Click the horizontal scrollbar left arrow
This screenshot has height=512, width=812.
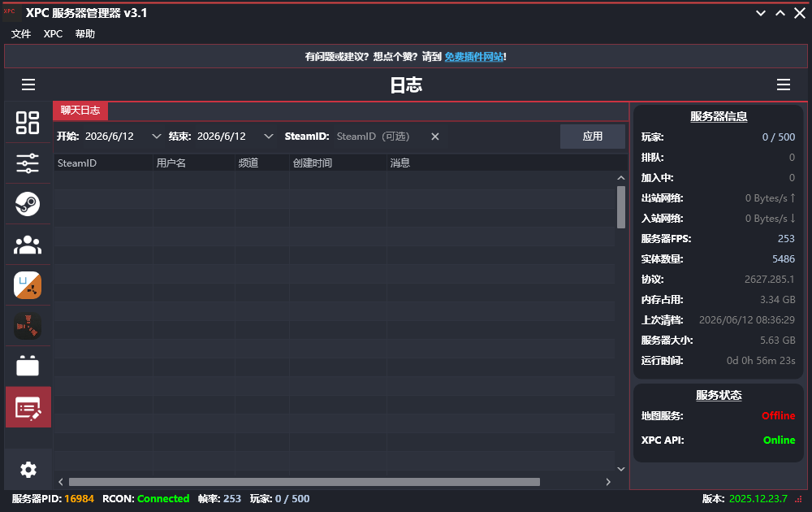tap(61, 482)
